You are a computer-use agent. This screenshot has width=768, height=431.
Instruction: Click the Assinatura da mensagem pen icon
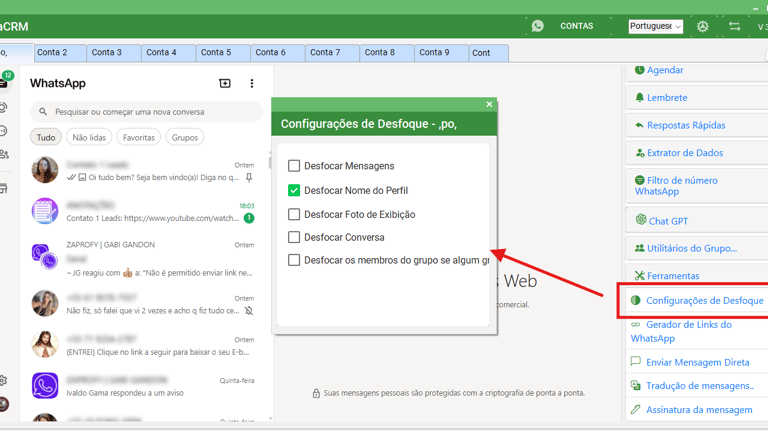[x=635, y=409]
